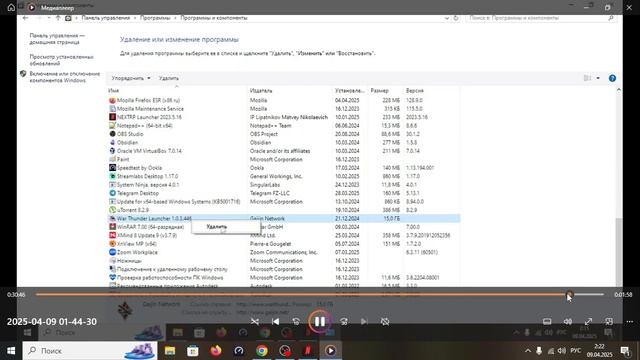Open Microsoft Store from the taskbar

point(193,351)
